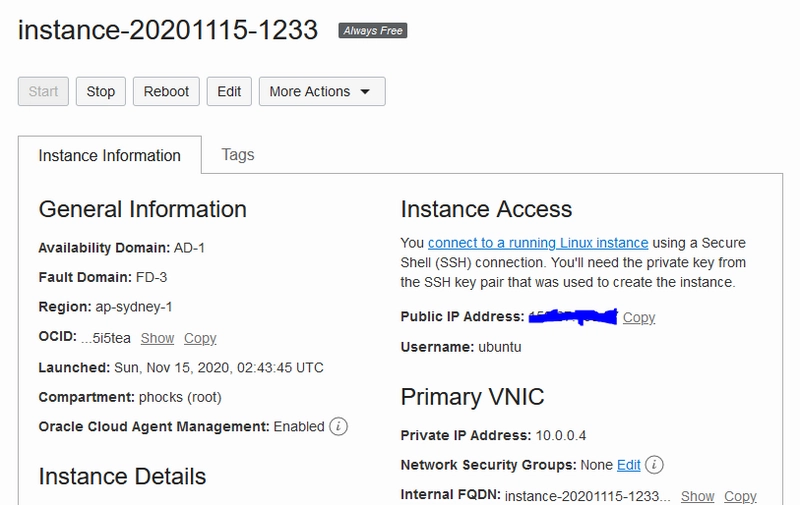Click the info icon beside Oracle Cloud Agent Management

(339, 426)
